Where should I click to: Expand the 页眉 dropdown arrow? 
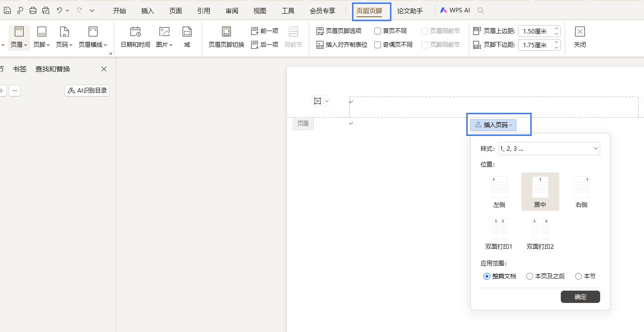pos(26,45)
